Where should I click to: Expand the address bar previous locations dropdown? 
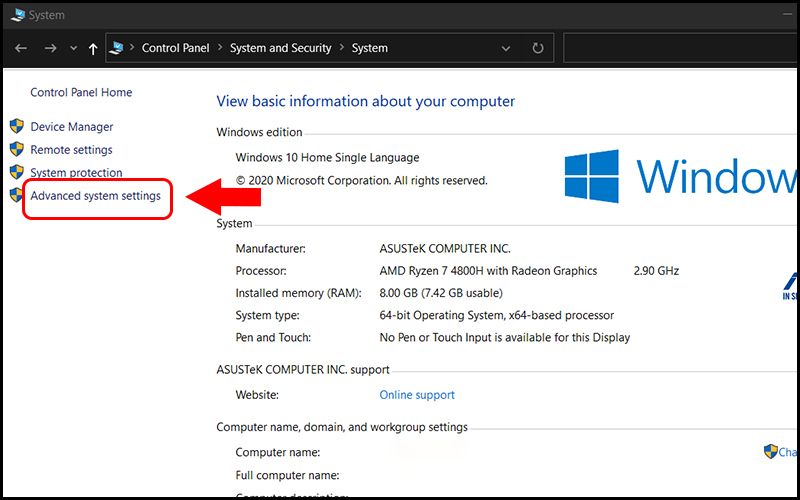[507, 48]
